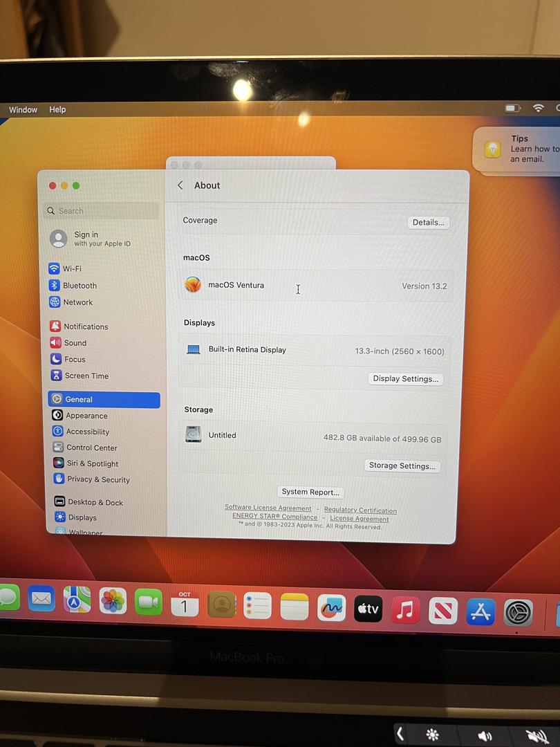Viewport: 560px width, 747px height.
Task: Sign in with your Apple ID
Action: click(x=91, y=238)
